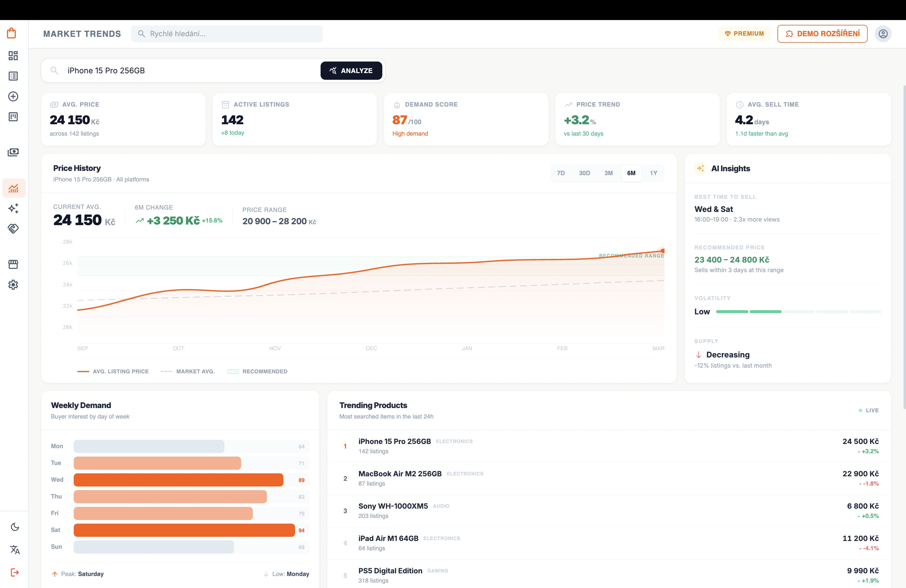The height and width of the screenshot is (588, 906).
Task: Click the page vertical scrollbar
Action: tap(904, 247)
